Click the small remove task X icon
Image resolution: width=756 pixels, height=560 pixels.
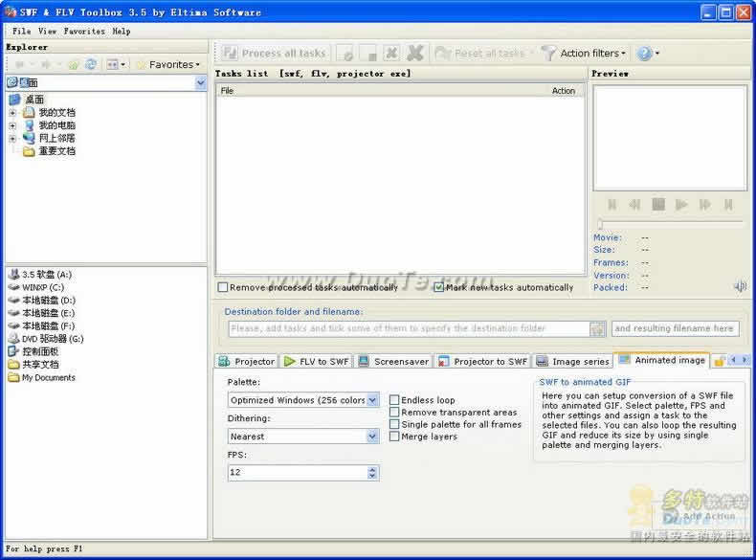tap(391, 53)
